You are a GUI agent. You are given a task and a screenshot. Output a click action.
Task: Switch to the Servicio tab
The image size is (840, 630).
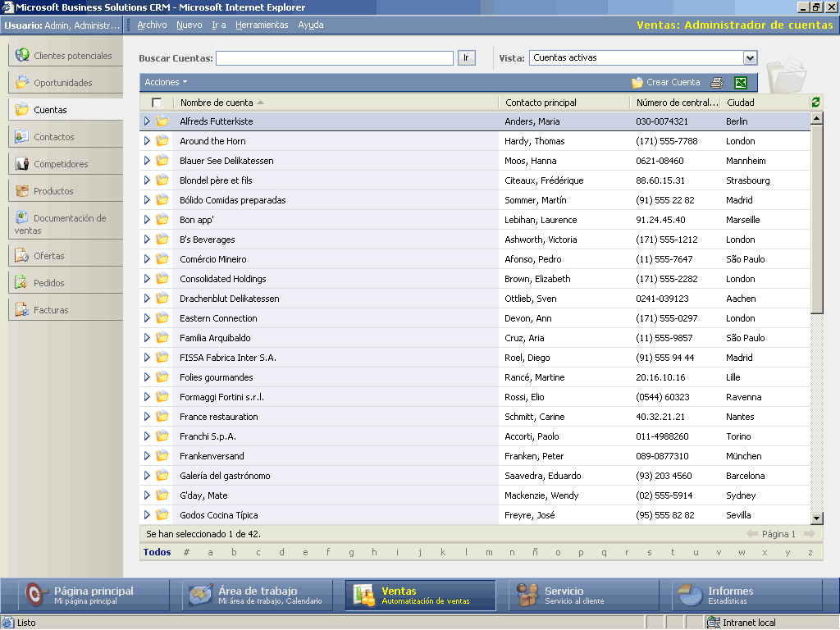583,596
